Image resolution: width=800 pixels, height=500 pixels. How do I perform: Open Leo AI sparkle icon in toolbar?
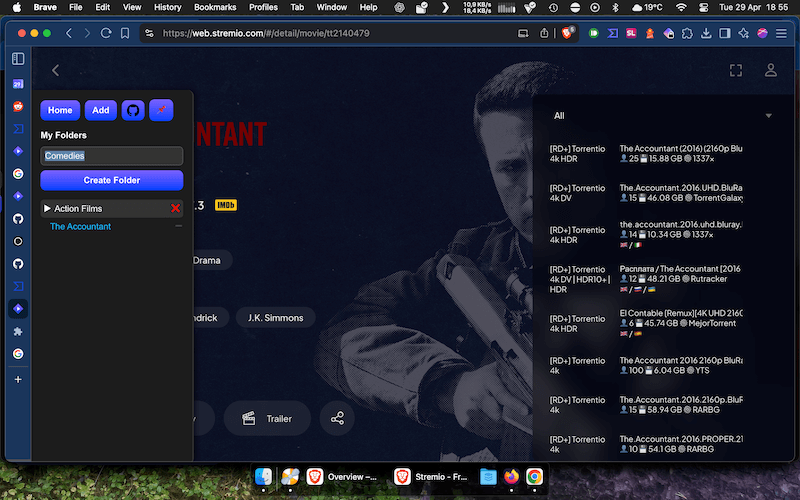pyautogui.click(x=743, y=33)
